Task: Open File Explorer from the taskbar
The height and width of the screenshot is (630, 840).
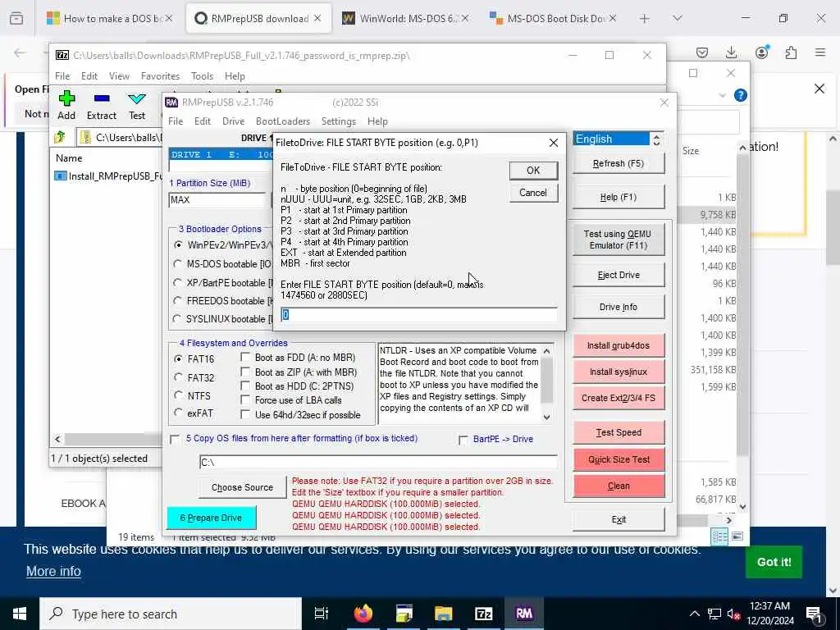Action: [x=444, y=614]
